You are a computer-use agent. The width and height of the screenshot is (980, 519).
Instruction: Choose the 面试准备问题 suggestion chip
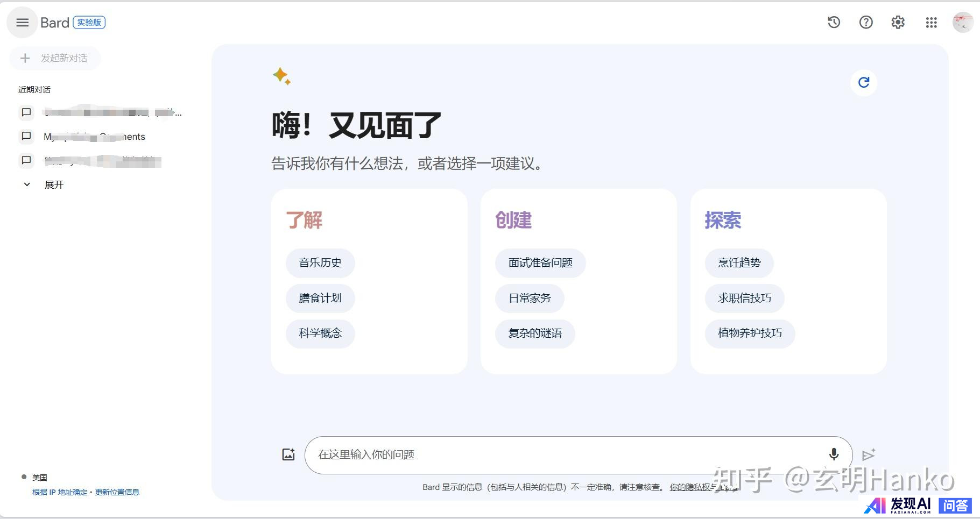click(540, 263)
